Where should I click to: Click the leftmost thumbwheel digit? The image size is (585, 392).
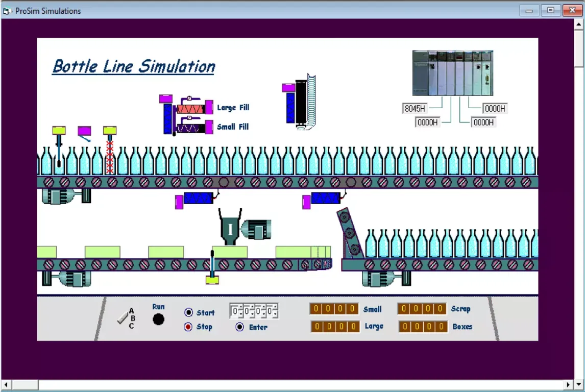coord(236,311)
